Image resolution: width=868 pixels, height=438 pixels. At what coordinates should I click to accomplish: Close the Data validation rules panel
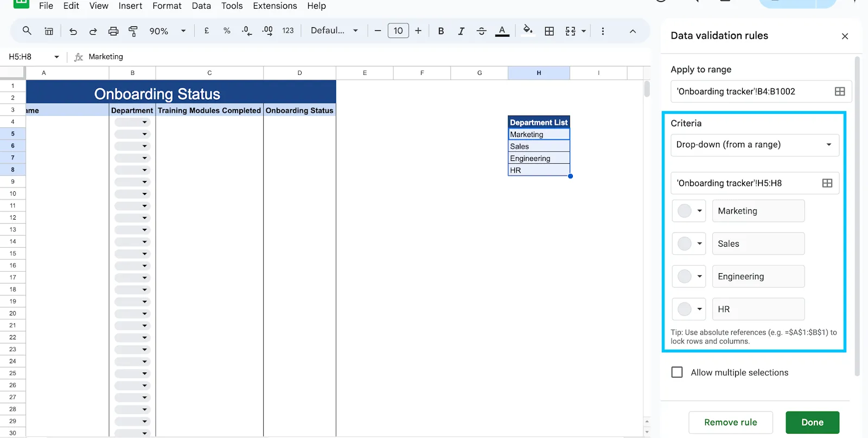[x=845, y=36]
